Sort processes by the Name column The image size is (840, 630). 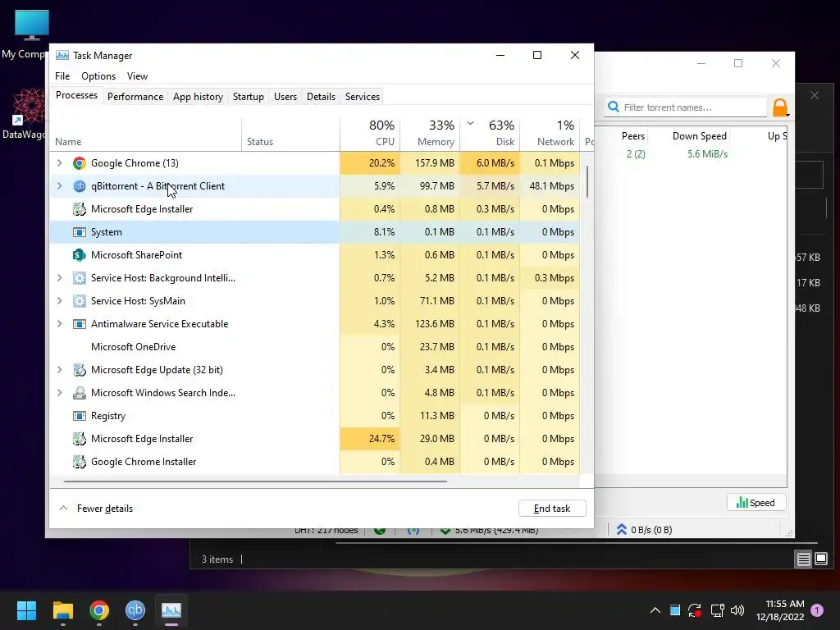(146, 133)
